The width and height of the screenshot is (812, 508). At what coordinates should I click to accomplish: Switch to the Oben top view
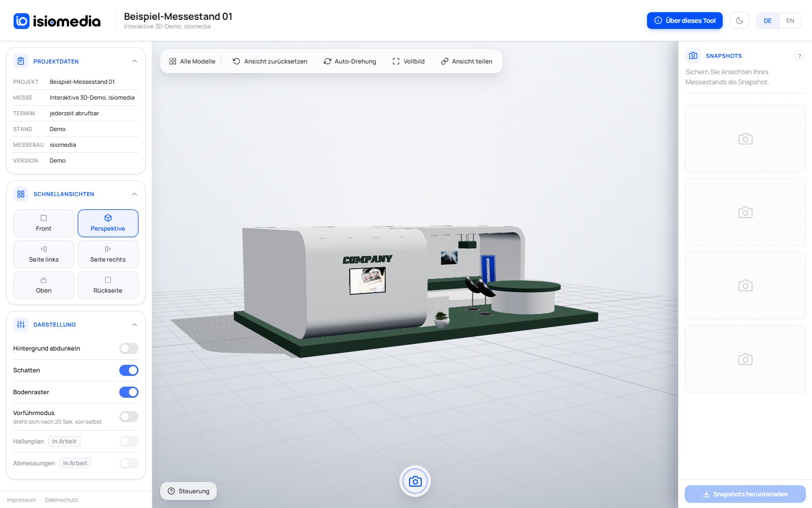click(x=44, y=285)
